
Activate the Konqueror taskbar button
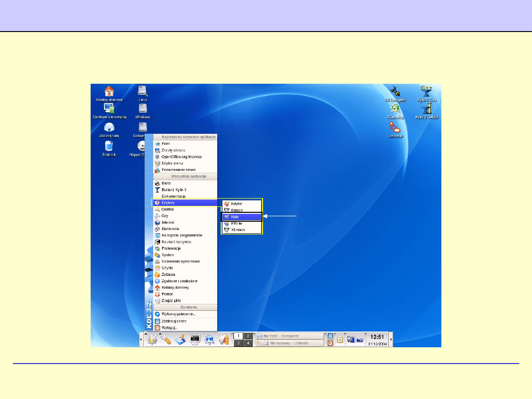(290, 335)
